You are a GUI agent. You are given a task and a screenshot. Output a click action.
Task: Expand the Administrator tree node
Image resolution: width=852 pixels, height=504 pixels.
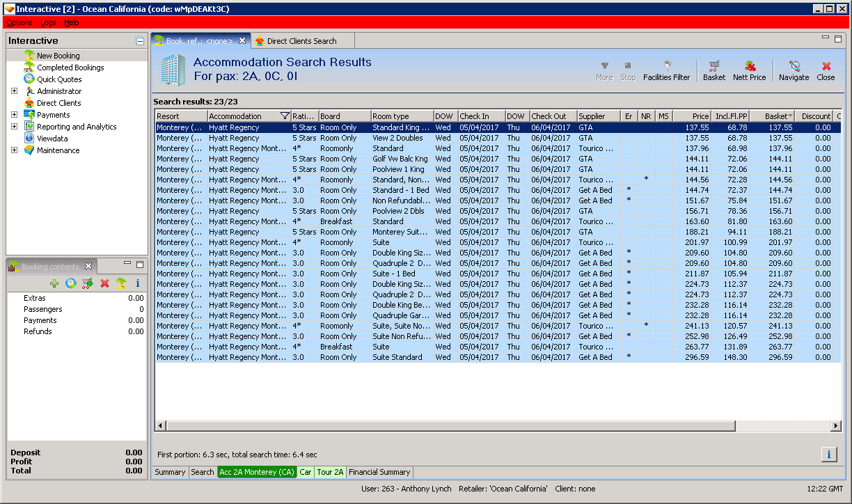[x=14, y=91]
